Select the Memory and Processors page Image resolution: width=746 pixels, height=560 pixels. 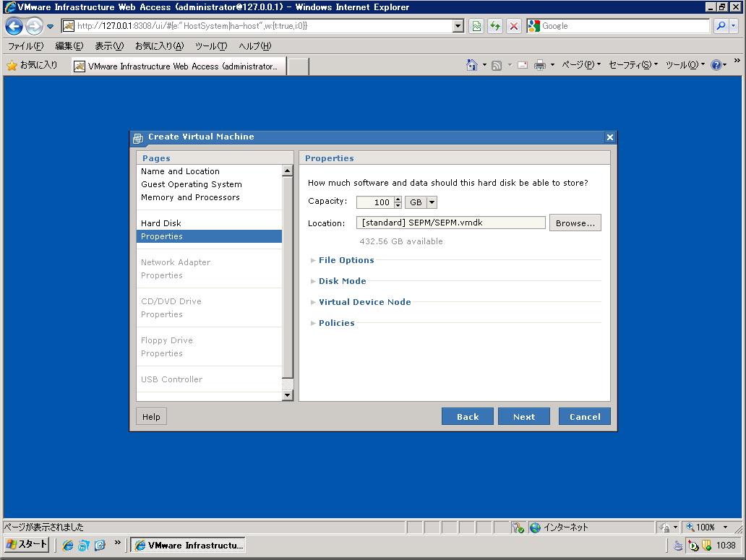coord(190,197)
